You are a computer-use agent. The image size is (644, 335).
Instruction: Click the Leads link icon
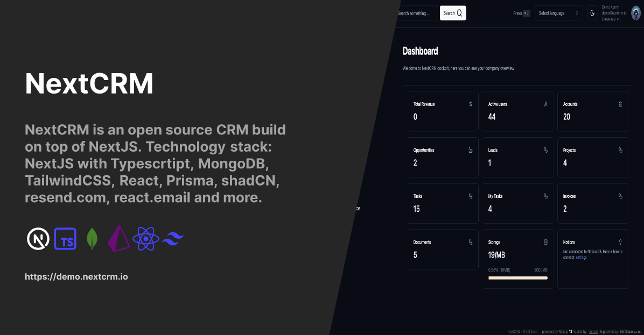pos(545,150)
